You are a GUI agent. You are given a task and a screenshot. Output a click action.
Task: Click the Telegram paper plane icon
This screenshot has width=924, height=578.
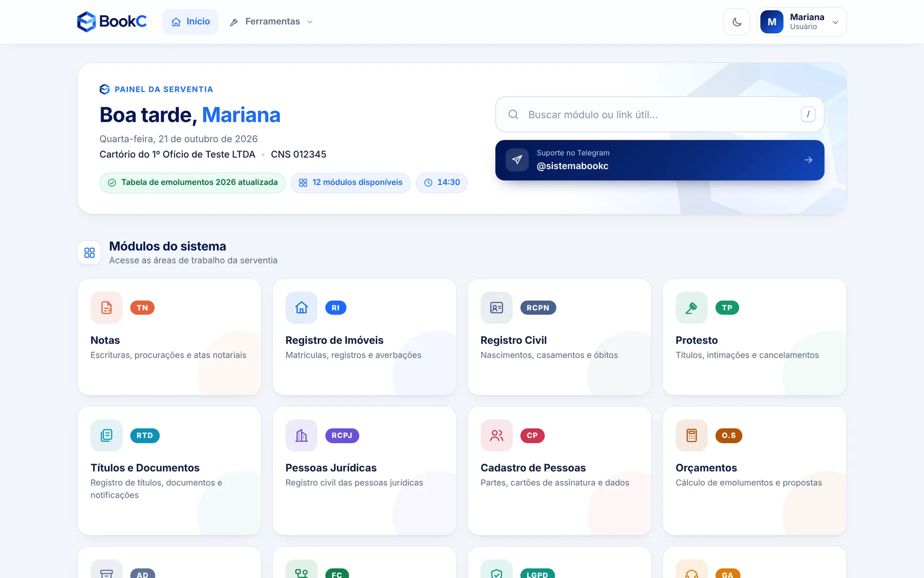(517, 160)
